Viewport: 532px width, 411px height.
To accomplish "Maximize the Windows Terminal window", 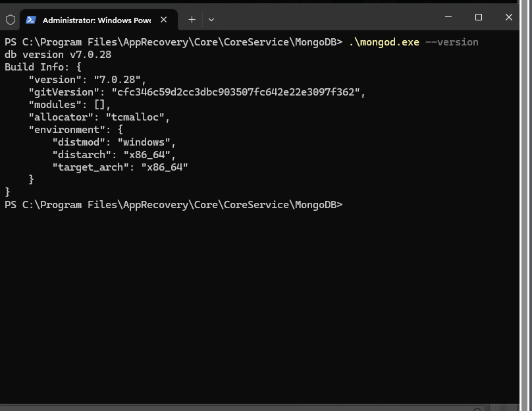I will [479, 17].
